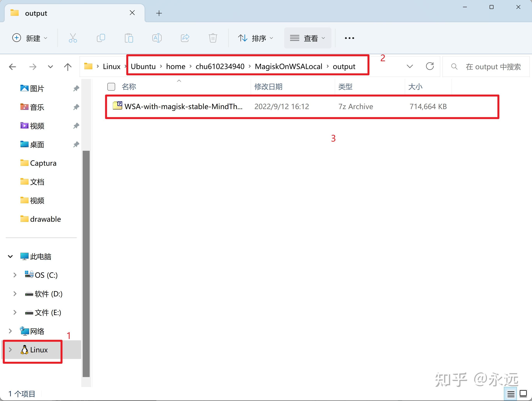Click the Copy icon in the toolbar
532x401 pixels.
tap(101, 38)
